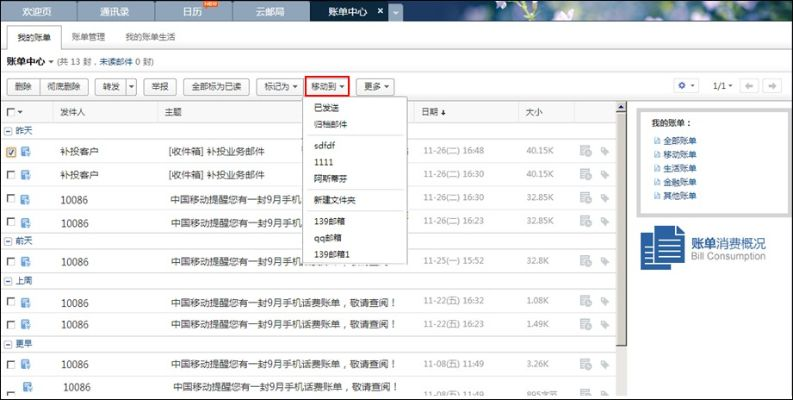The width and height of the screenshot is (793, 400).
Task: Click the mail list vertical scrollbar
Action: 621,228
